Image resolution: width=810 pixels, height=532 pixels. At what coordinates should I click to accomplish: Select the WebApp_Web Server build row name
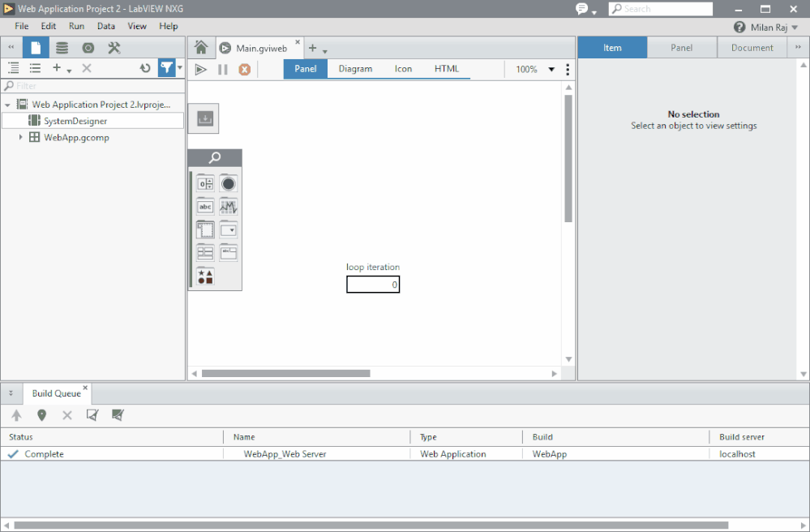pos(285,454)
